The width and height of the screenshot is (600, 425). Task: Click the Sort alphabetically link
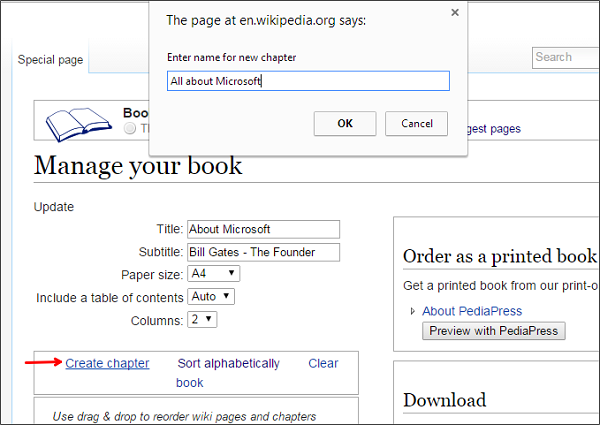tap(228, 363)
